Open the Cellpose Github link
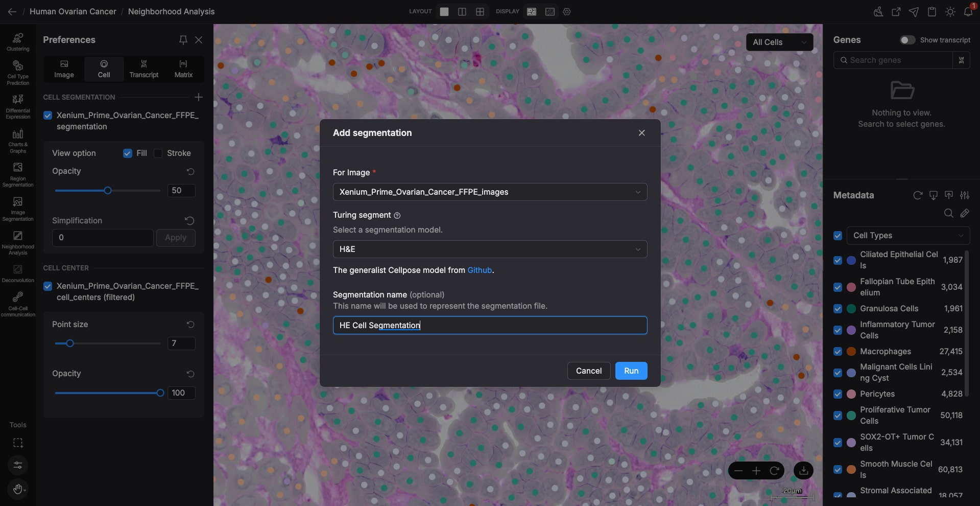This screenshot has width=980, height=506. click(x=480, y=270)
